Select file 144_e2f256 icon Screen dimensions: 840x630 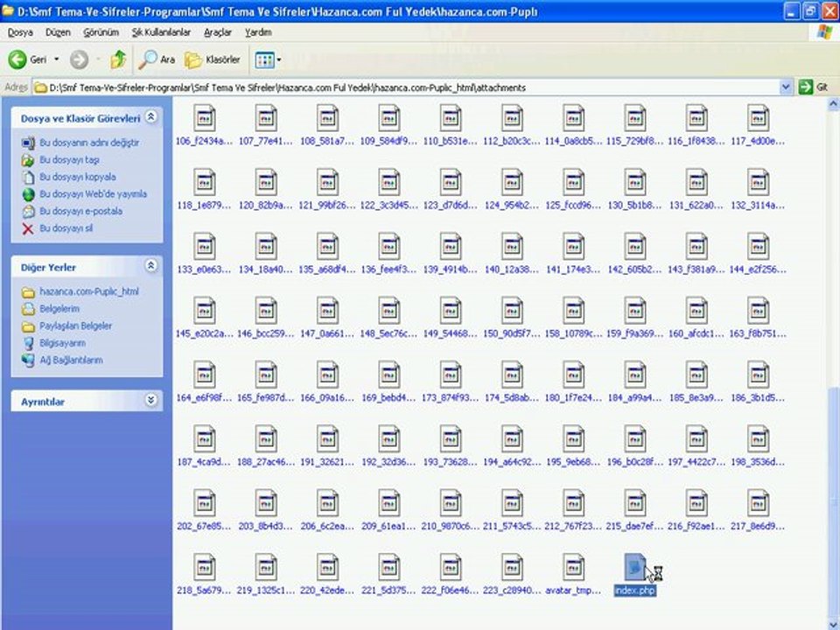pyautogui.click(x=758, y=247)
